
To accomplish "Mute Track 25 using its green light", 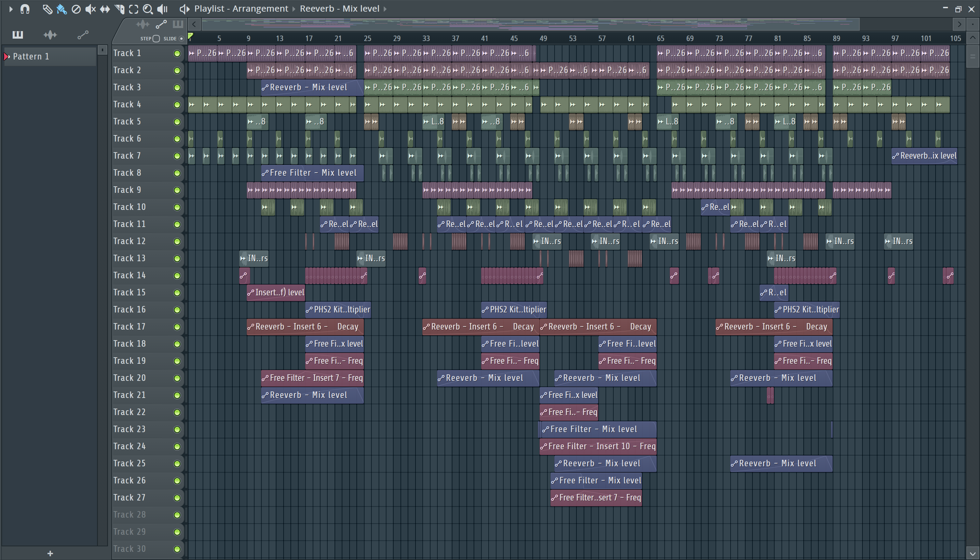I will pyautogui.click(x=177, y=464).
